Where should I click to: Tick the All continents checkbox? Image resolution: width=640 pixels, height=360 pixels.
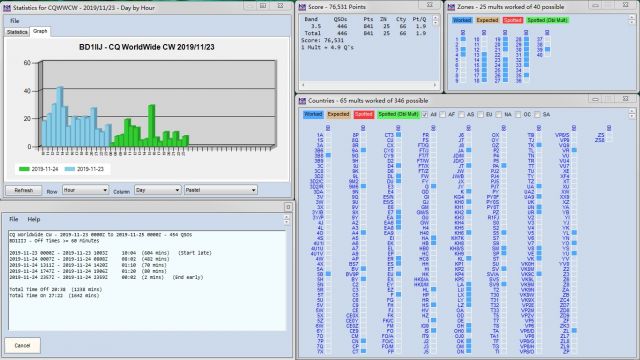point(424,115)
